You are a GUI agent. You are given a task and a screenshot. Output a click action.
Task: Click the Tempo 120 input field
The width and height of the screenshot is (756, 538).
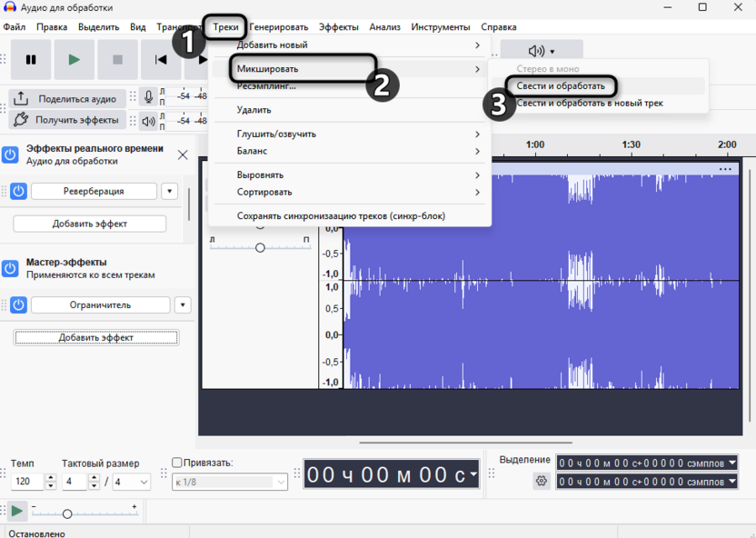(28, 482)
